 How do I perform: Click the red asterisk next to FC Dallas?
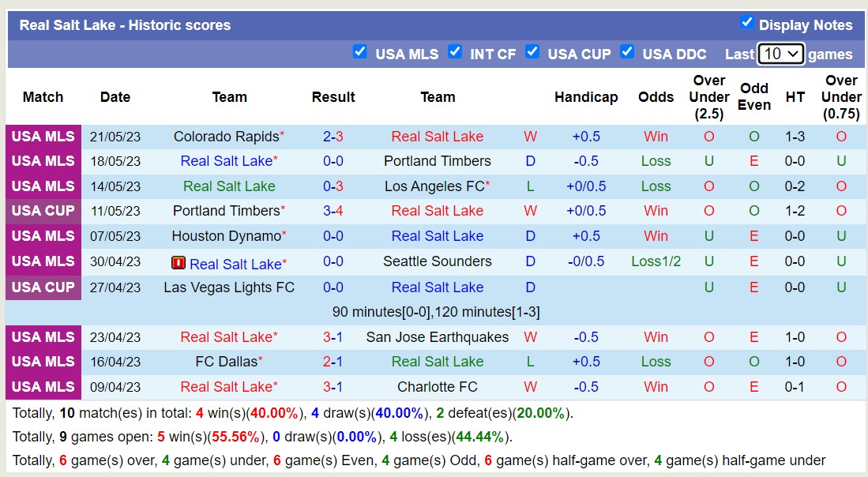click(262, 358)
